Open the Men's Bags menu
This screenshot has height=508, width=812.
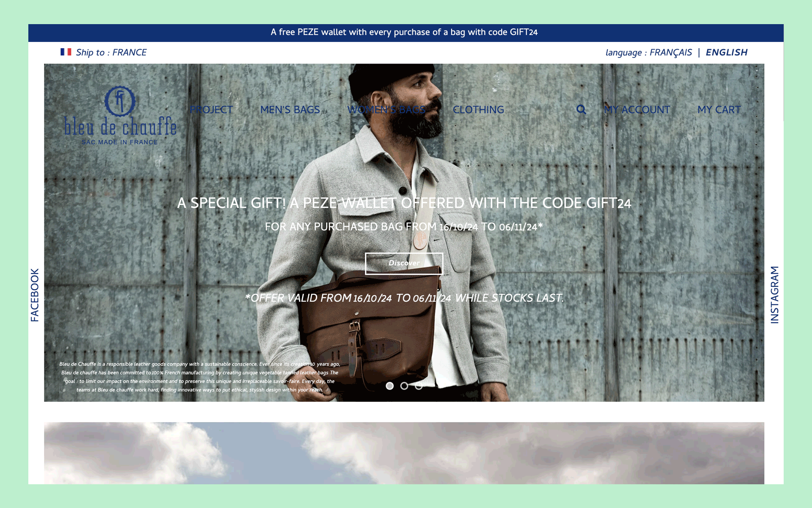tap(290, 110)
